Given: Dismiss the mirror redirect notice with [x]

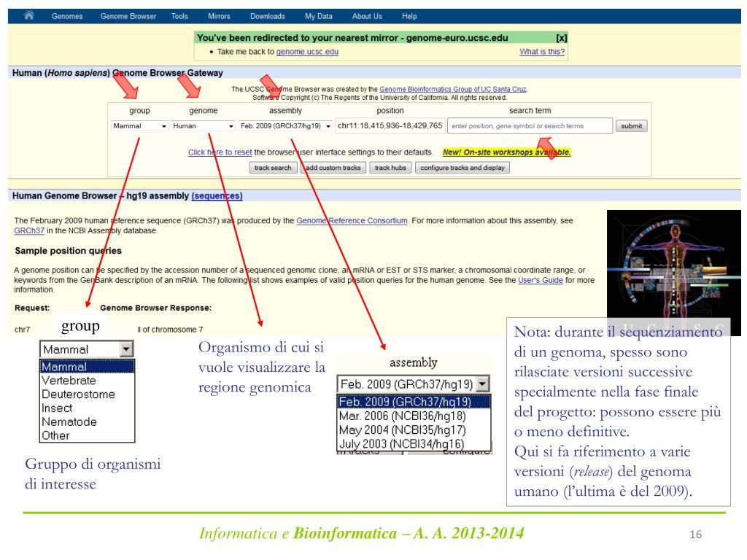Looking at the screenshot, I should pos(562,38).
